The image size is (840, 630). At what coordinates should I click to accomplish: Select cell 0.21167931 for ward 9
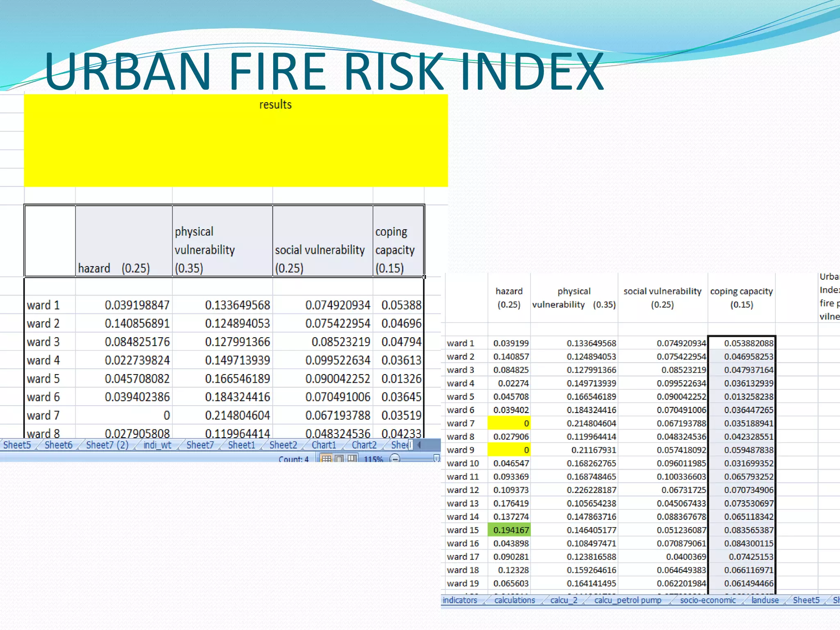[574, 450]
